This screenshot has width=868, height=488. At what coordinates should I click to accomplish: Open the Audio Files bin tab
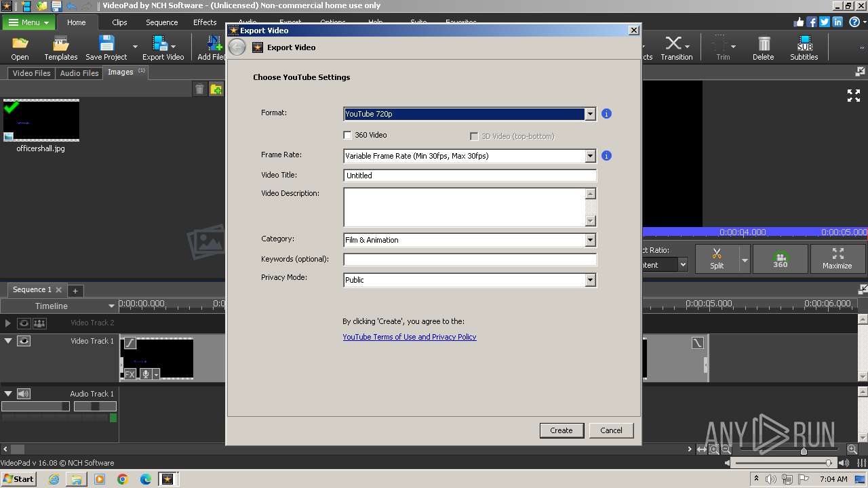coord(79,73)
